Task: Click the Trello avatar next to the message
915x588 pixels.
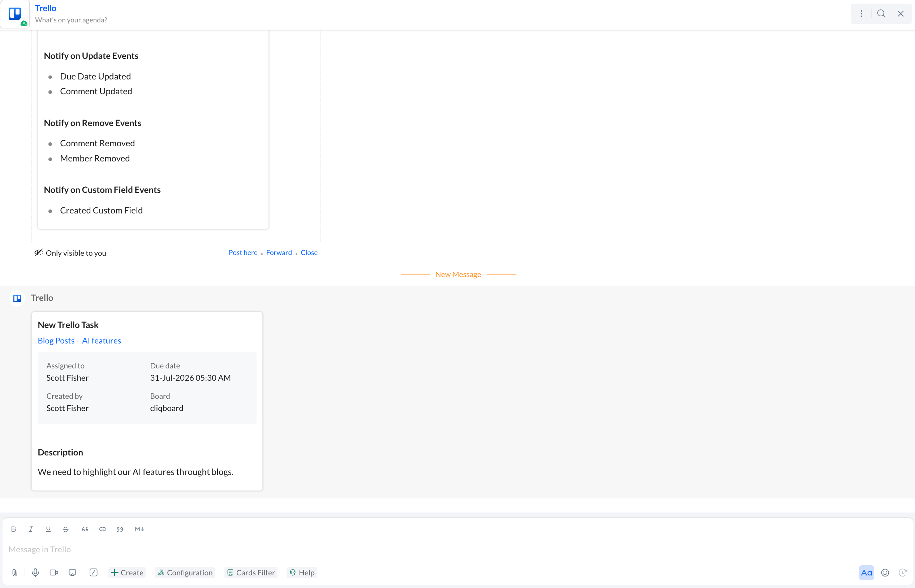Action: (x=17, y=298)
